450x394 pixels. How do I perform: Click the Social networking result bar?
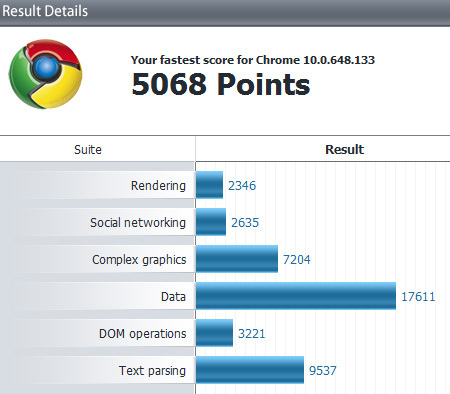[x=211, y=222]
